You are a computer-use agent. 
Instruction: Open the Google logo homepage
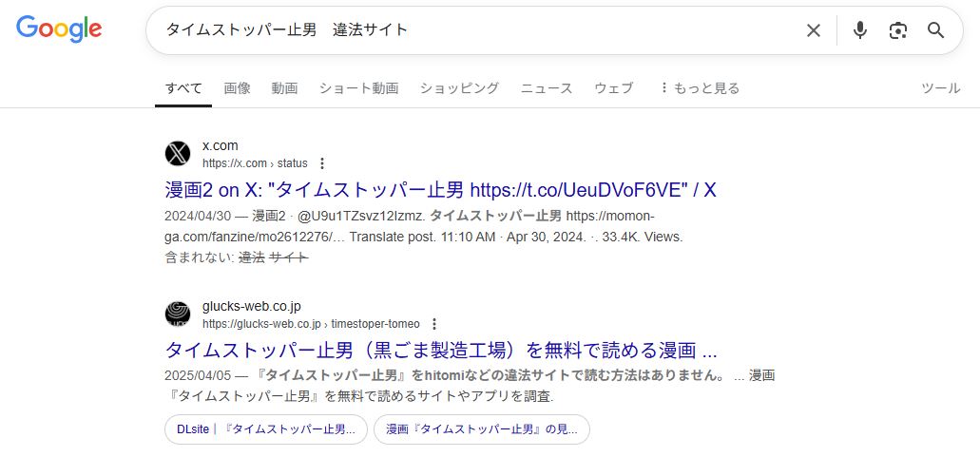(59, 29)
